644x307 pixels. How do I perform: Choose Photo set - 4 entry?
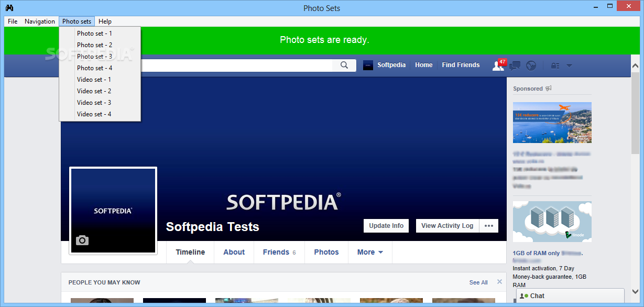(100, 68)
